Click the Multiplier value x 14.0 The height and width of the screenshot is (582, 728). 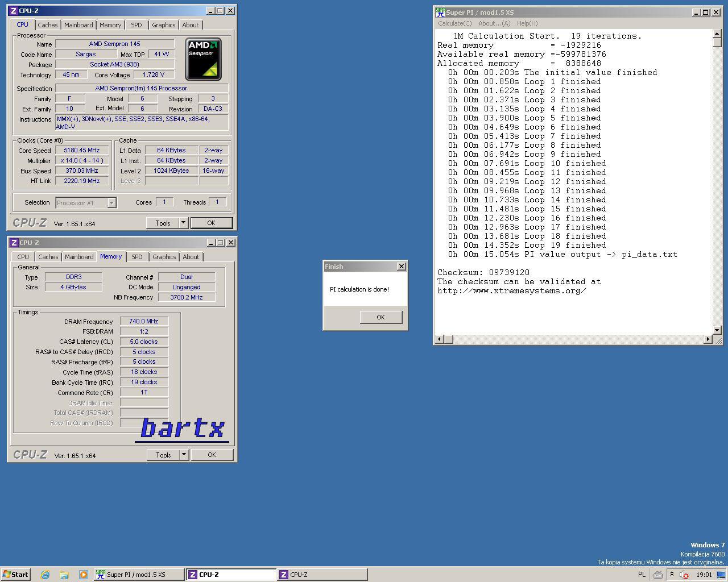coord(82,161)
